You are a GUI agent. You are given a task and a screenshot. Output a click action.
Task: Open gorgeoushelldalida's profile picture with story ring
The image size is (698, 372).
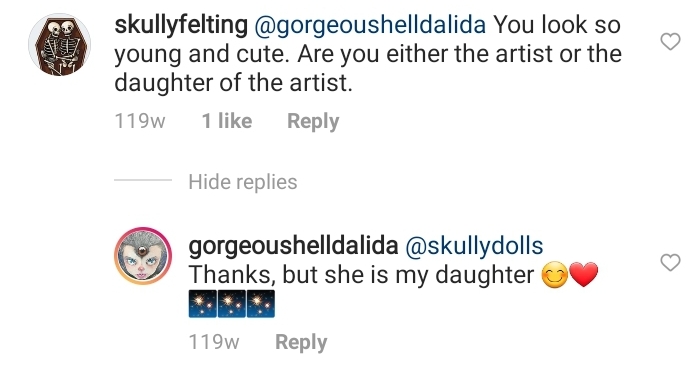pos(143,256)
